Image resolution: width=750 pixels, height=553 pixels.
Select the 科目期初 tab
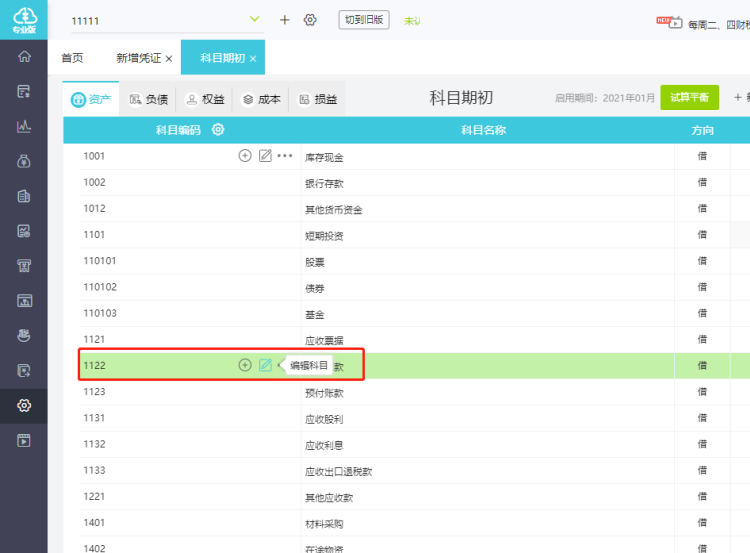pyautogui.click(x=222, y=58)
